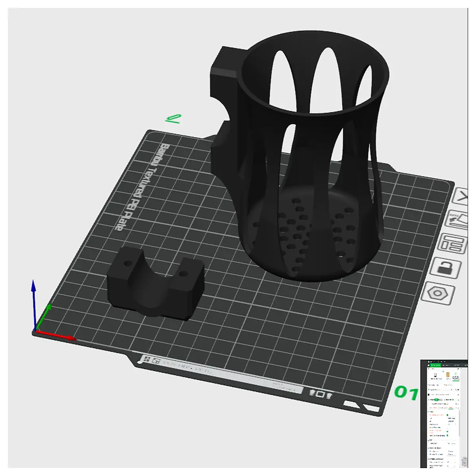Open plate settings via hexagon nut icon
Screen dimensions: 476x476
(x=438, y=294)
